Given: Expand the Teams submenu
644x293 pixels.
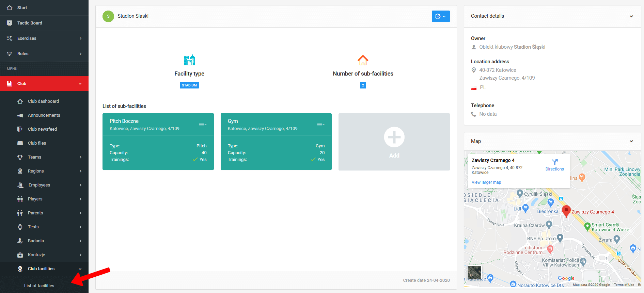Looking at the screenshot, I should 80,157.
